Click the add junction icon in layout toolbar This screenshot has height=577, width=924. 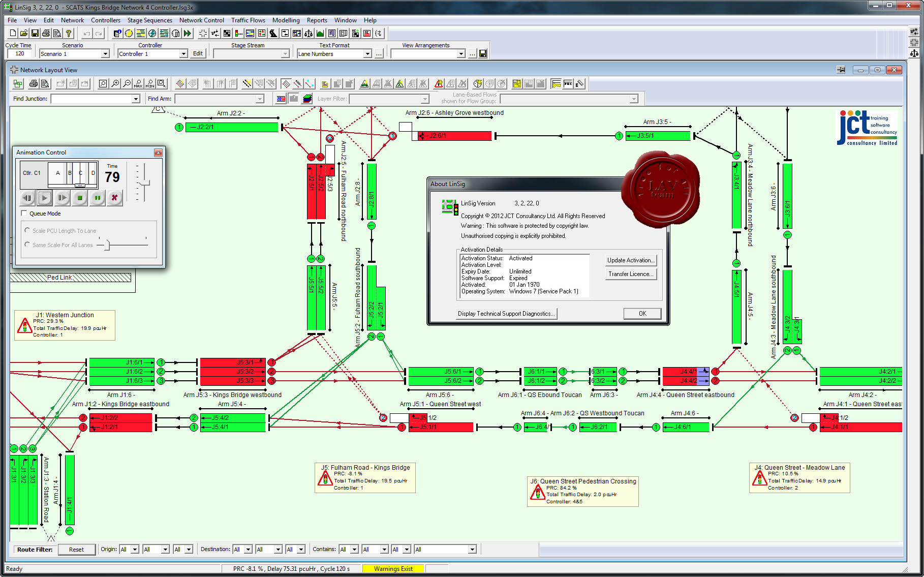[18, 83]
